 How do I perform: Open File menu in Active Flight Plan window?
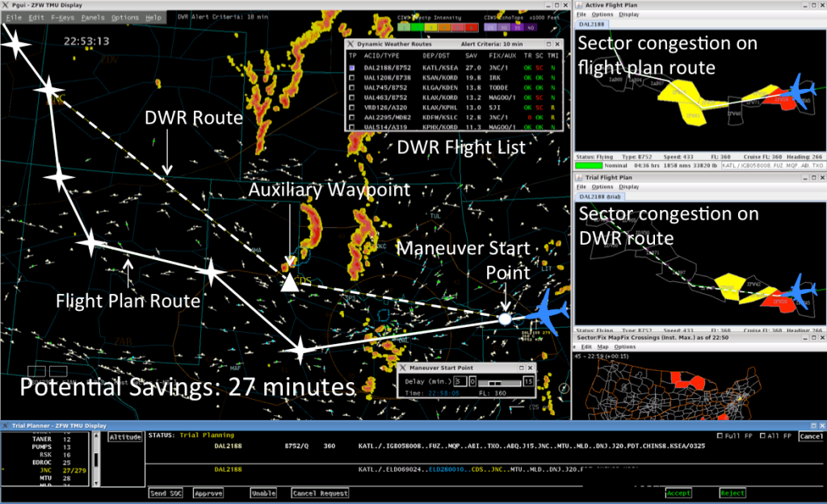(581, 15)
